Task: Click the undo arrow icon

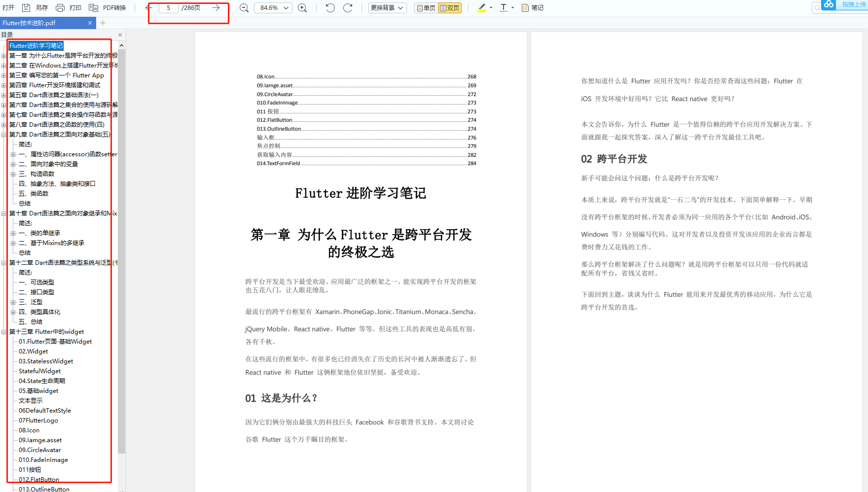Action: point(329,7)
